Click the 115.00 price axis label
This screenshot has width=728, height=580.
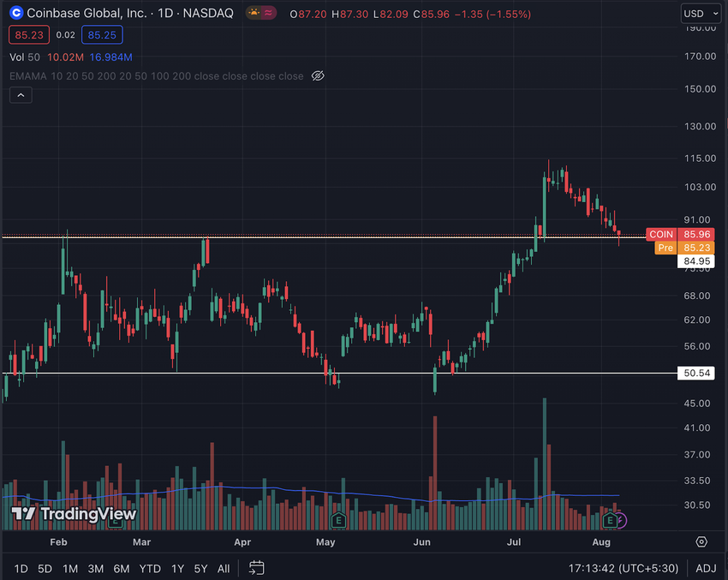pos(700,158)
